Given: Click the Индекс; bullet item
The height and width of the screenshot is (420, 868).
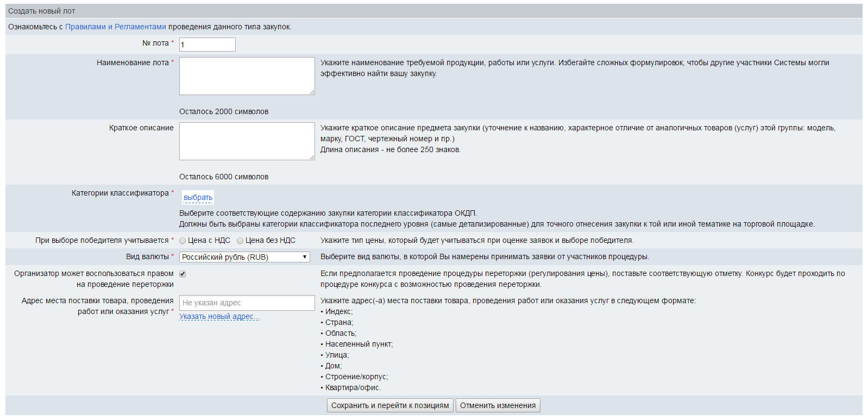Looking at the screenshot, I should click(x=337, y=311).
